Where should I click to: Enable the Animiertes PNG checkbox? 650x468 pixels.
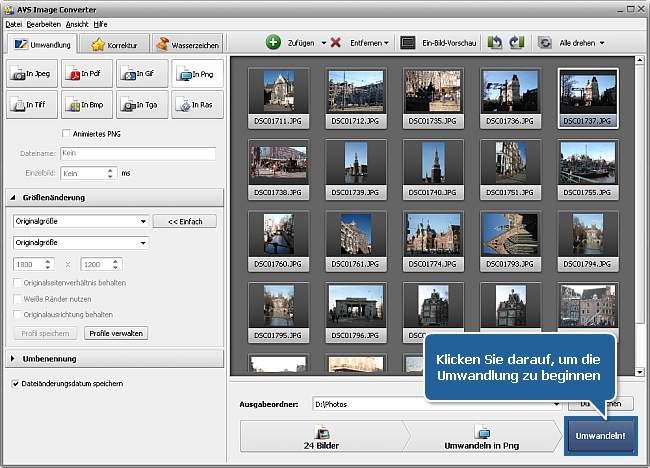[x=66, y=134]
